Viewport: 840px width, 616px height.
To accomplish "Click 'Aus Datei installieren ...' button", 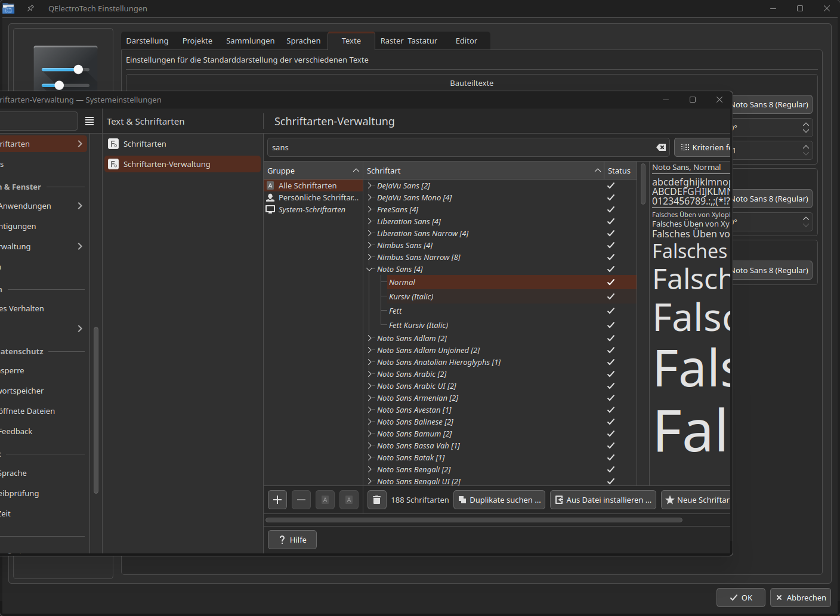I will pos(603,500).
